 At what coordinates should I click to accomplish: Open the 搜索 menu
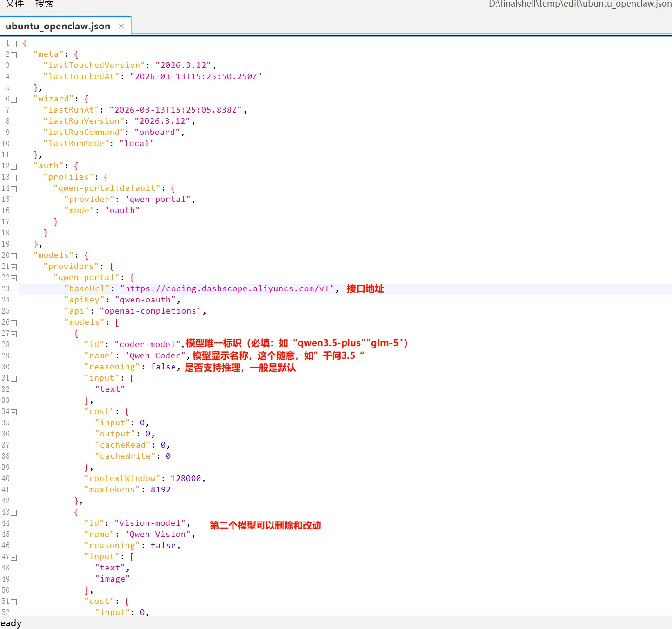tap(44, 4)
